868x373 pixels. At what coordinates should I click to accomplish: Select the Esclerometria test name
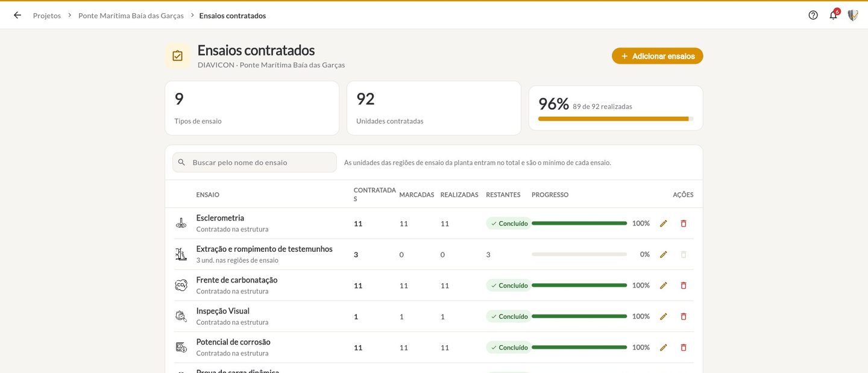click(x=220, y=218)
